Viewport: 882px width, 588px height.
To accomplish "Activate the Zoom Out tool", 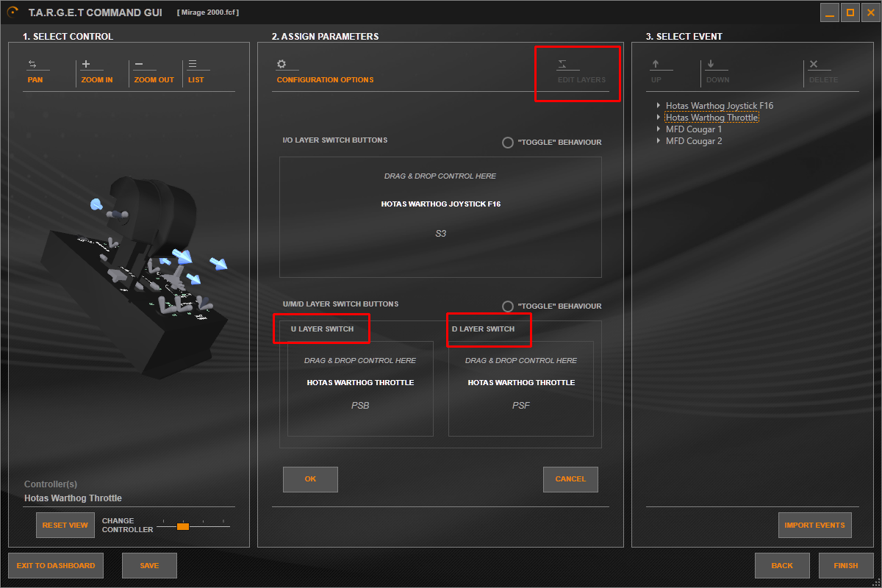I will click(x=140, y=64).
